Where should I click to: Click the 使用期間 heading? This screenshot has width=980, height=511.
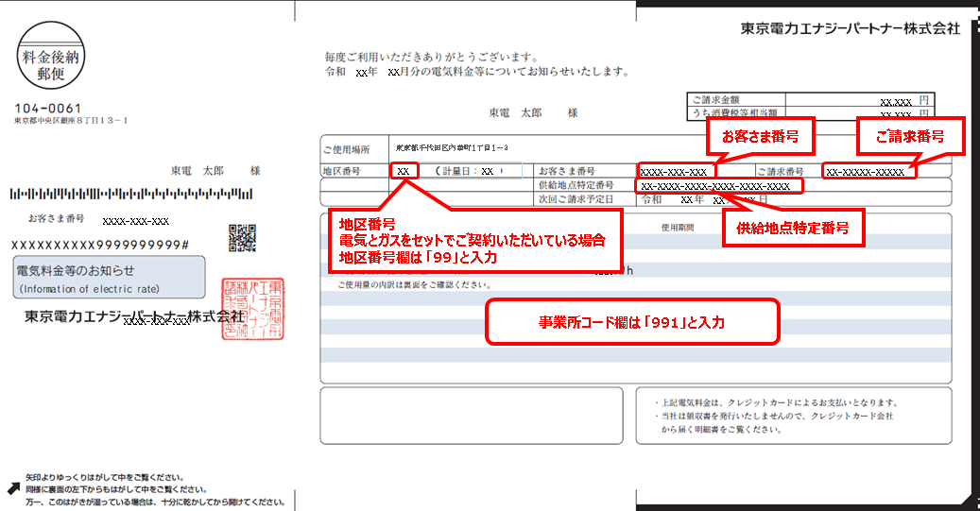(x=678, y=228)
